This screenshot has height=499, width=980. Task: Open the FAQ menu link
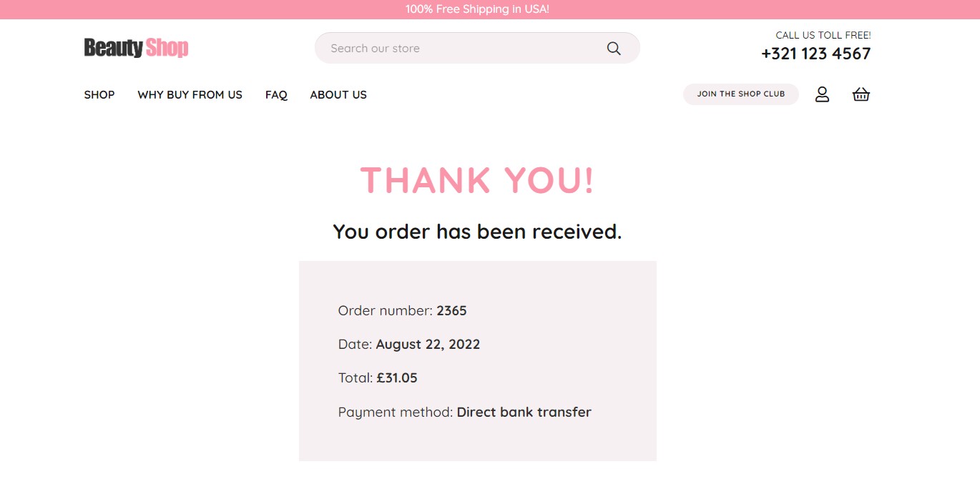(x=276, y=94)
